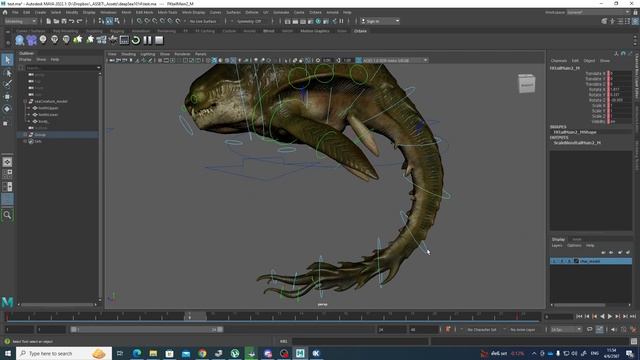This screenshot has width=640, height=360.
Task: Activate the Paint selection tool
Action: [x=7, y=84]
